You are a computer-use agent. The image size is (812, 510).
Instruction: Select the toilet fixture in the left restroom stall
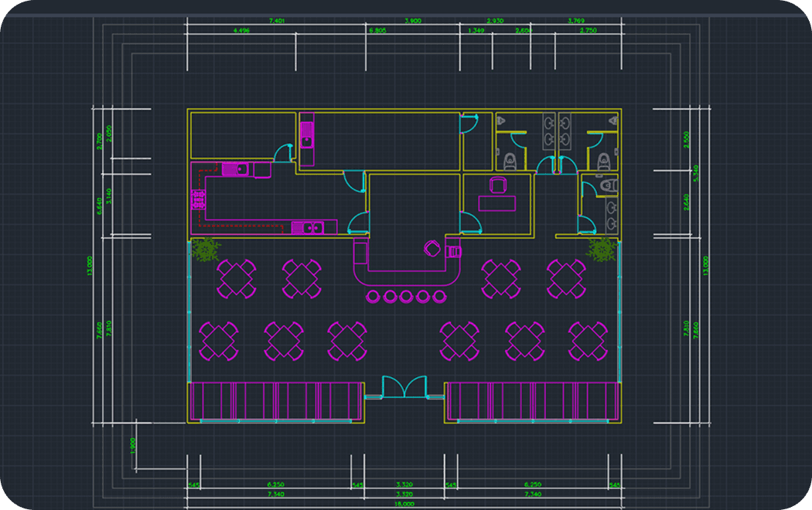click(510, 161)
